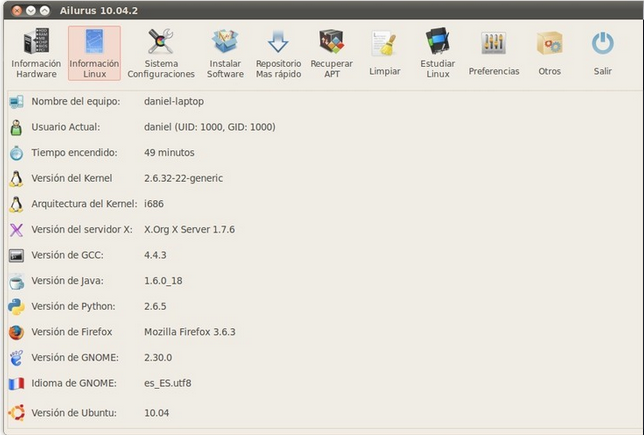Open the Instalar Software section

coord(225,53)
